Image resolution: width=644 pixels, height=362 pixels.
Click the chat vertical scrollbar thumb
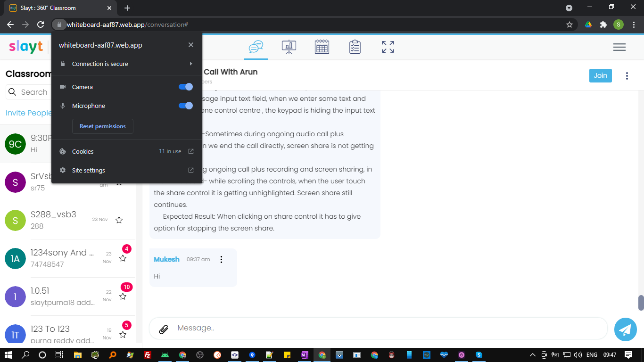tap(641, 303)
